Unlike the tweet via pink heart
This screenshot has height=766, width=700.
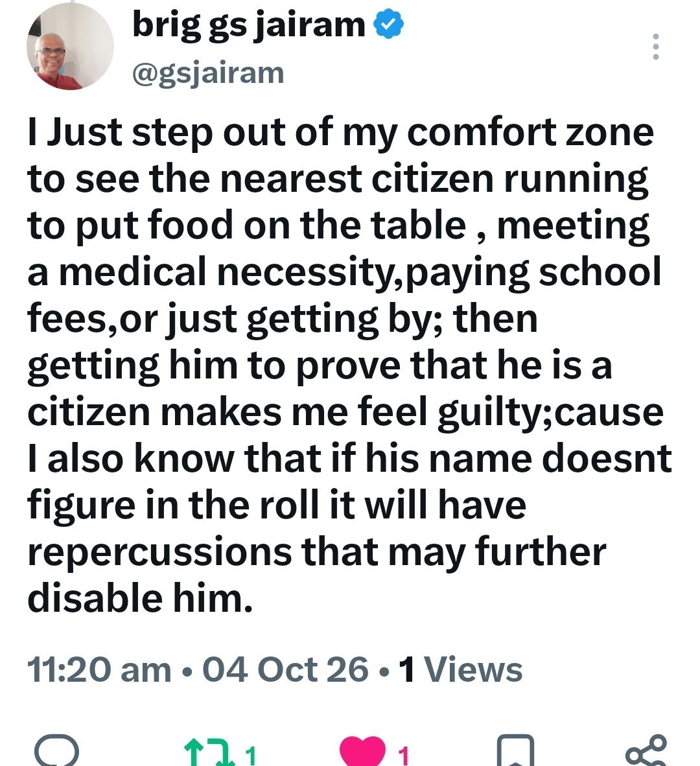pyautogui.click(x=362, y=751)
